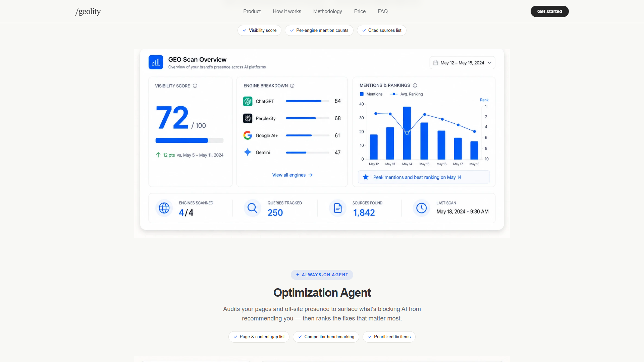This screenshot has width=644, height=362.
Task: Click the 72 visibility score number
Action: click(172, 117)
